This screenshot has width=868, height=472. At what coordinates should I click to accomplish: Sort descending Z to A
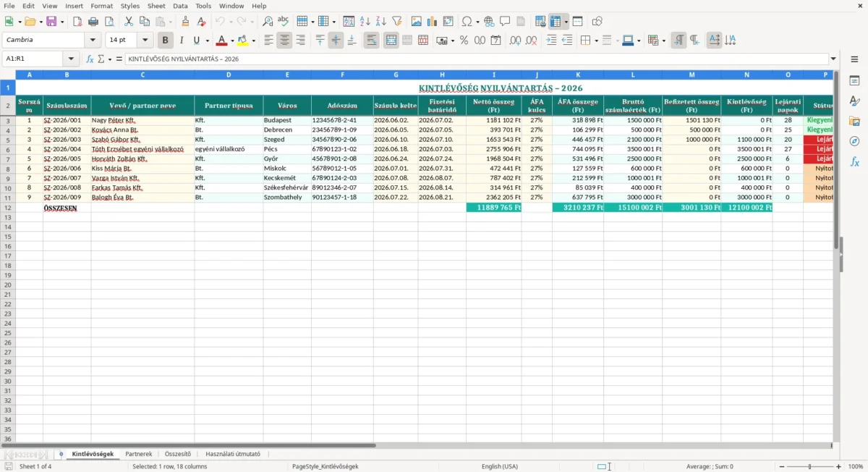(x=381, y=22)
